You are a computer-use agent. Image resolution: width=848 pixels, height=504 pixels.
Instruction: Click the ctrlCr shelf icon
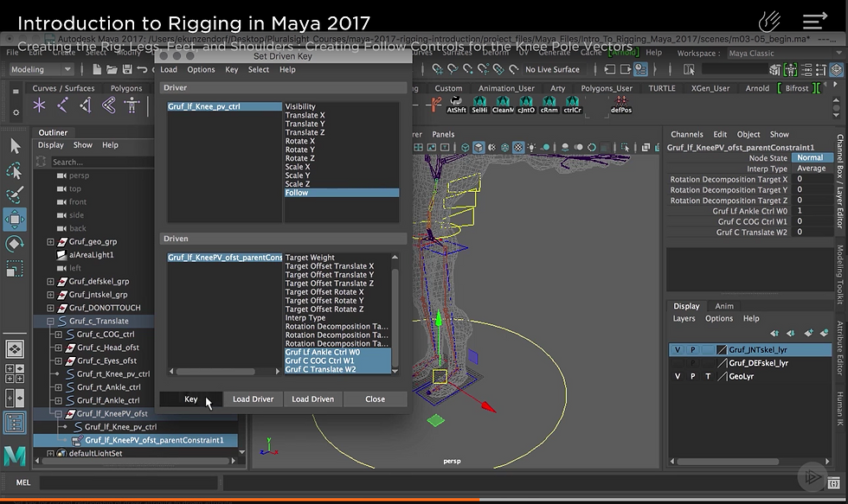[572, 105]
